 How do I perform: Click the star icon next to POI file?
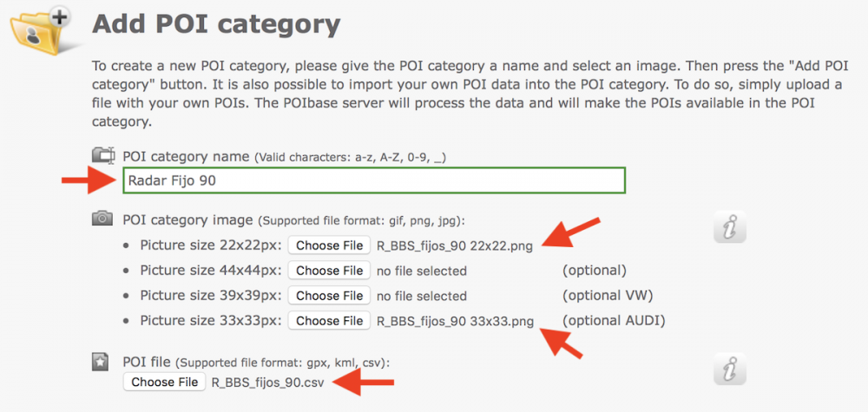click(100, 363)
